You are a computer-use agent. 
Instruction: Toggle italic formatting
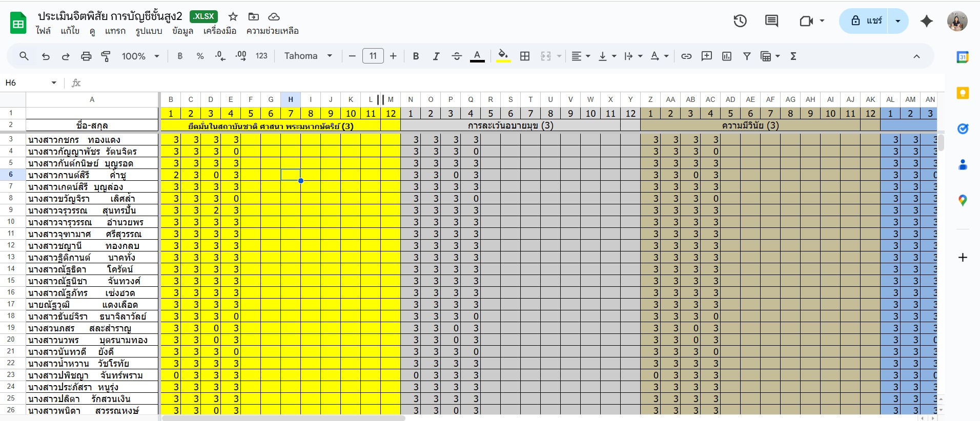436,56
